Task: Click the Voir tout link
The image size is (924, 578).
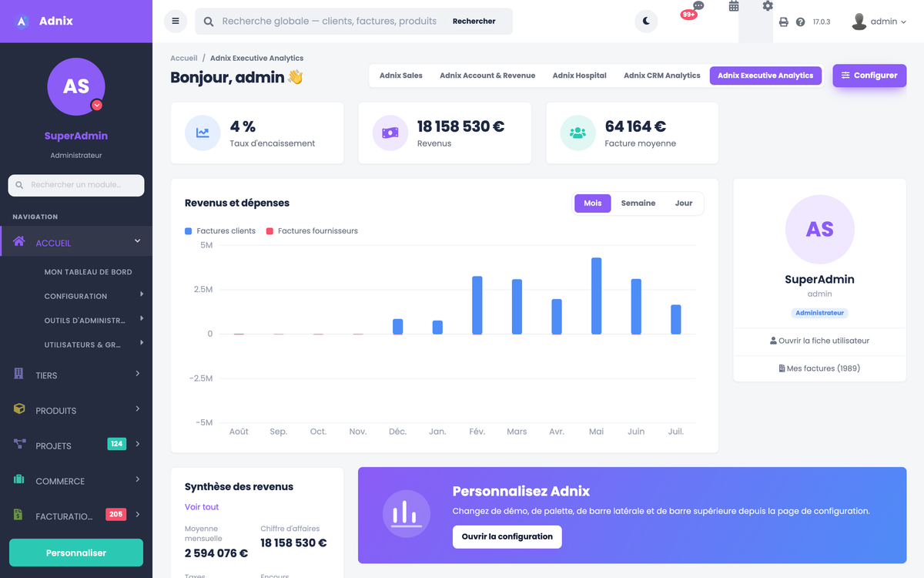Action: pyautogui.click(x=202, y=507)
